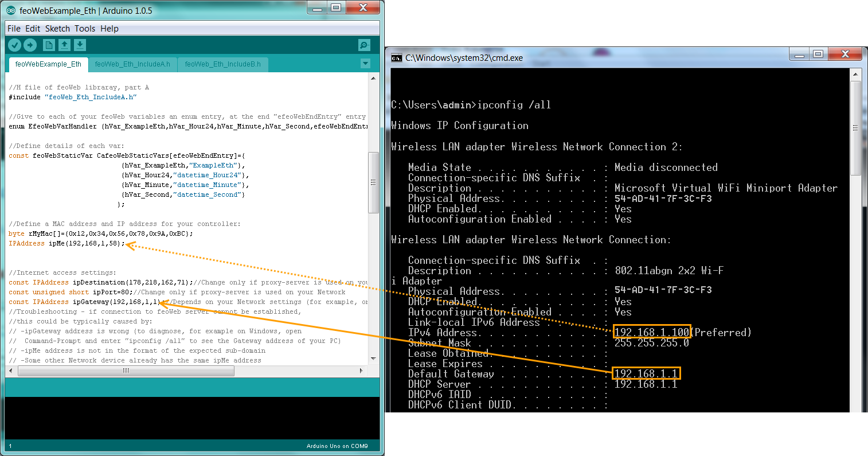Open the File menu

coord(14,28)
